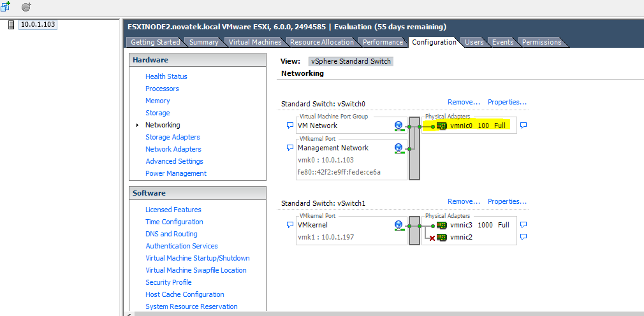Image resolution: width=644 pixels, height=316 pixels.
Task: Open Time Configuration settings
Action: pos(174,222)
